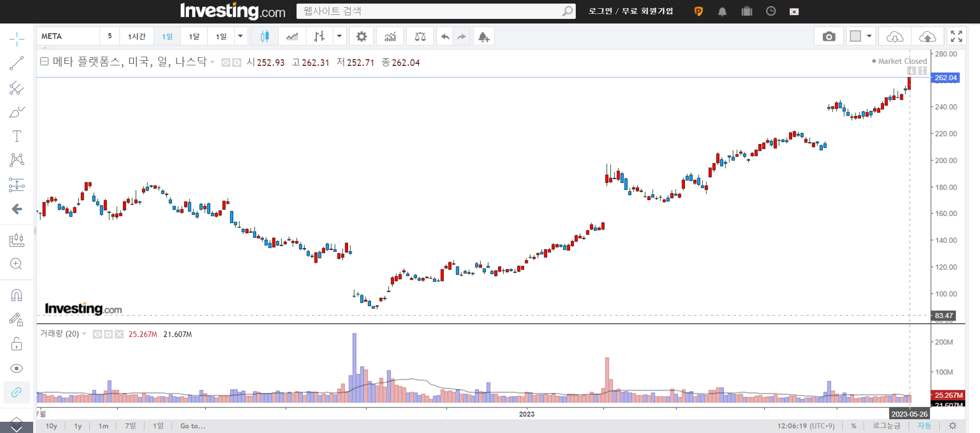The image size is (980, 433).
Task: Redo the chart action
Action: [461, 36]
